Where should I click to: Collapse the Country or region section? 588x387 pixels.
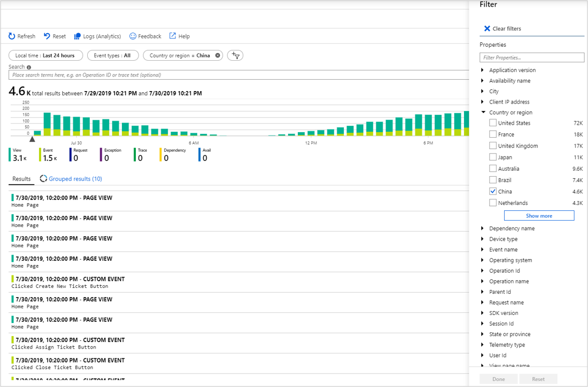(x=483, y=113)
